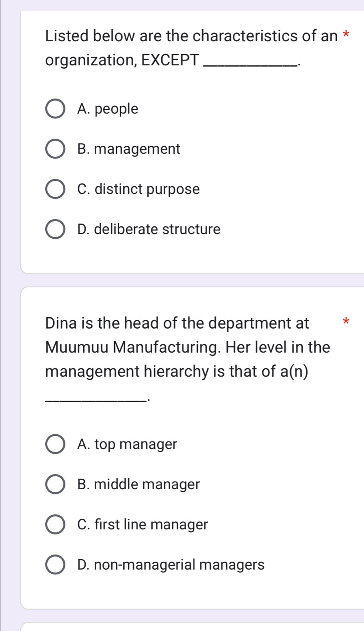Mark the radio circle for 'C. distinct purpose'
Screen dimensions: 364x631
coord(55,189)
